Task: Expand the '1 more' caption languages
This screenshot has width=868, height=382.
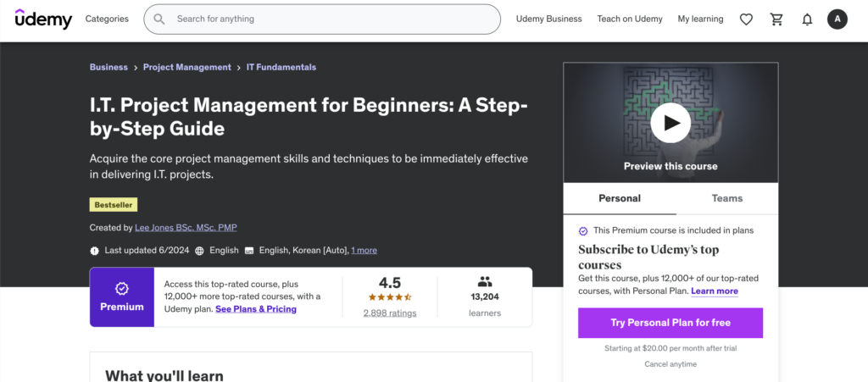Action: 364,251
